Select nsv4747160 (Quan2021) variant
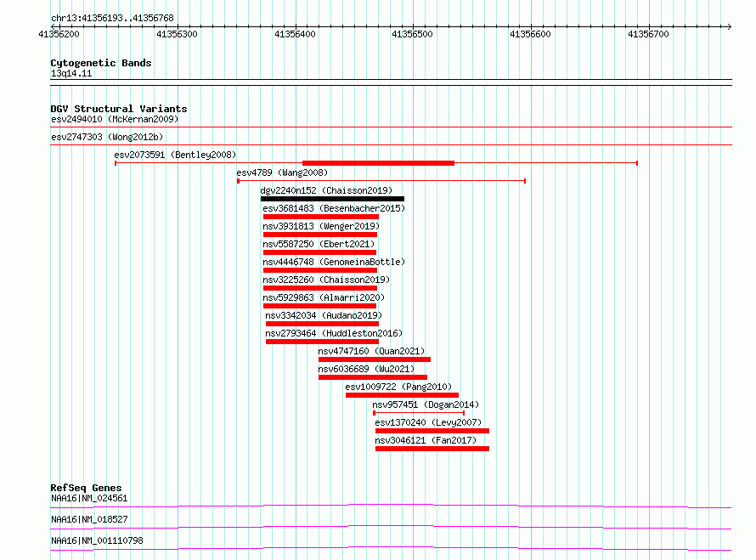Screen dimensions: 756x560 [x=371, y=351]
